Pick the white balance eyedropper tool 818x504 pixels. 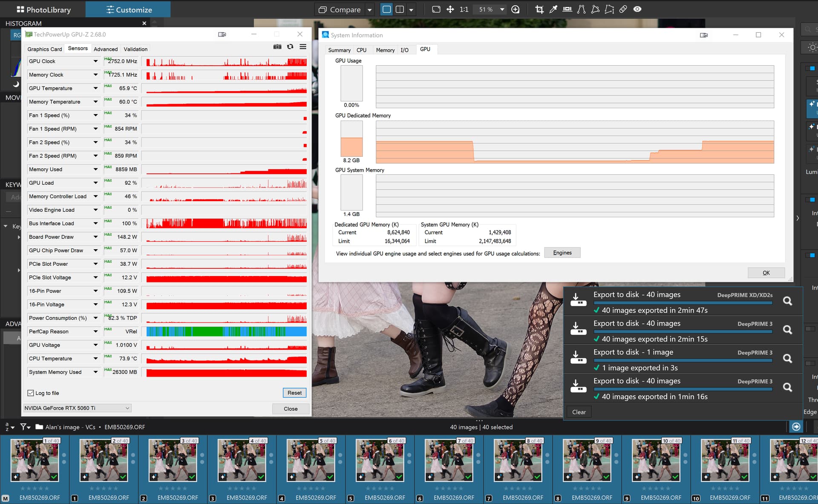(553, 9)
